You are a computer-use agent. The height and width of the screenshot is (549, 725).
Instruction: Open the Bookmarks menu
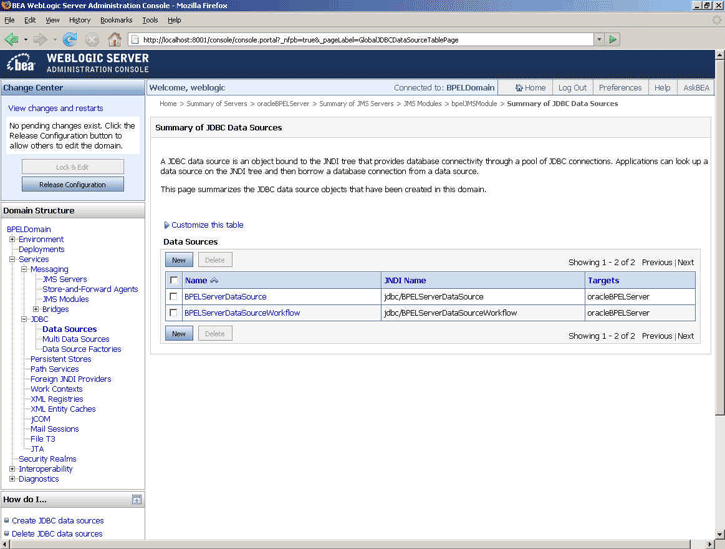click(x=116, y=20)
